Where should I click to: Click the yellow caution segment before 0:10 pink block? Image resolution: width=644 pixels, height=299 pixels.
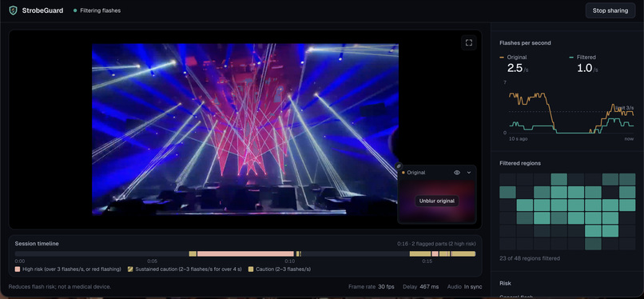coord(193,253)
